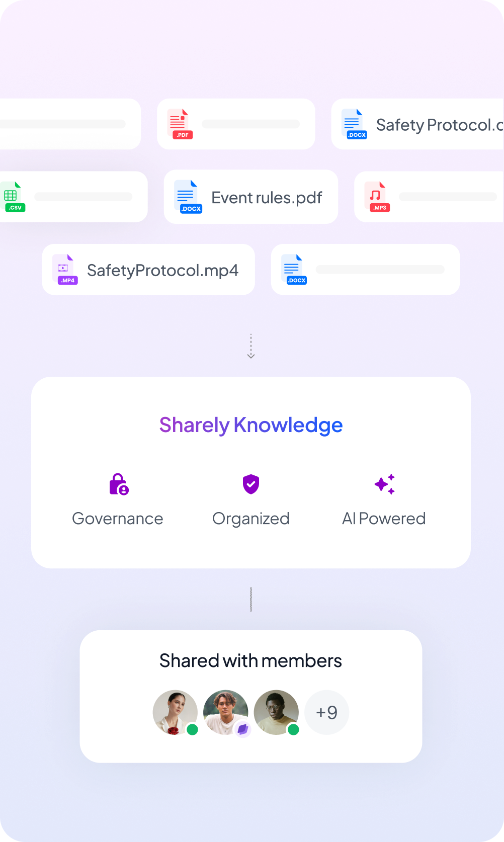Screen dimensions: 504x842
Task: Open the Event rules.pdf file name
Action: pos(267,198)
